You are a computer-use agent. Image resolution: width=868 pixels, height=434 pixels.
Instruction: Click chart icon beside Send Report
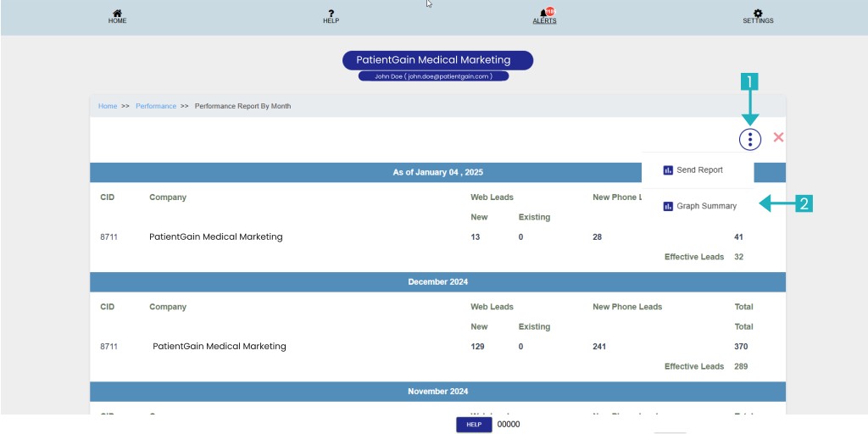[x=668, y=170]
